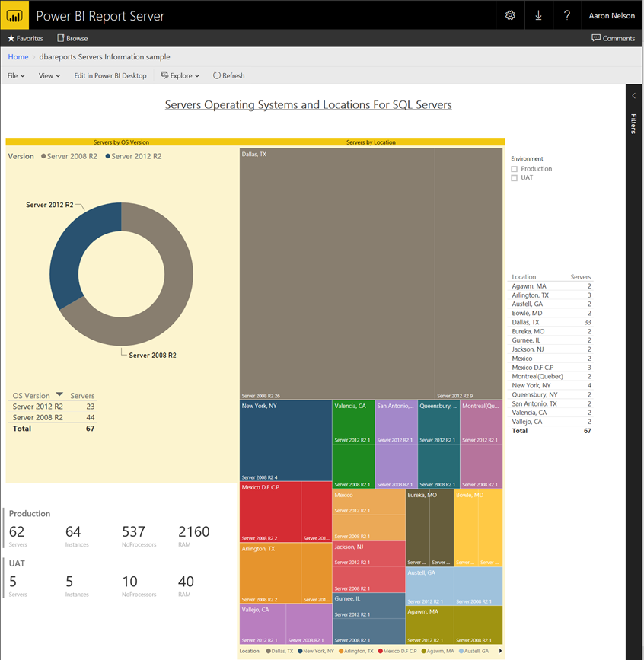This screenshot has height=660, width=644.
Task: Click the Power BI logo icon
Action: tap(14, 15)
